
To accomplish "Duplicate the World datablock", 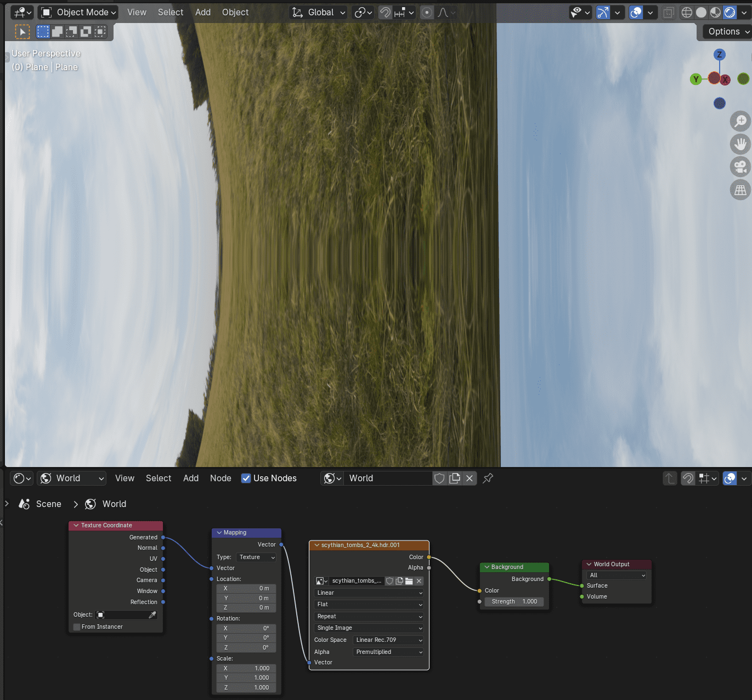I will click(455, 478).
